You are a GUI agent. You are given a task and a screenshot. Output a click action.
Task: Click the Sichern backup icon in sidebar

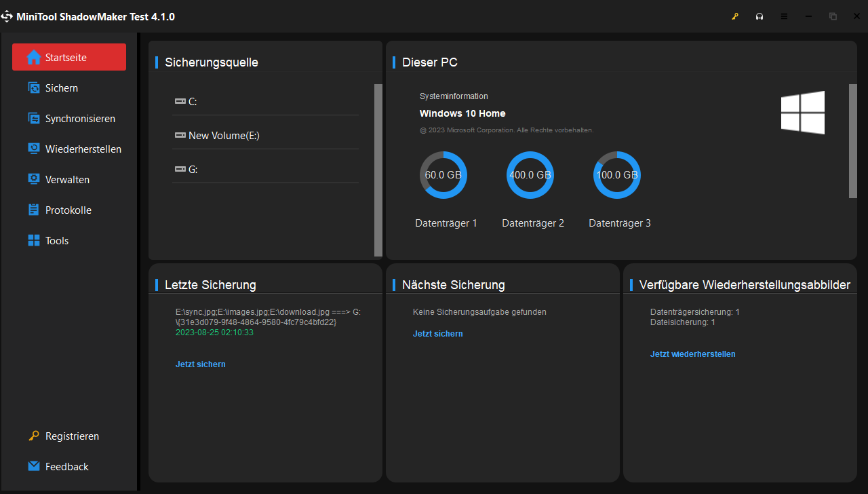pyautogui.click(x=34, y=88)
